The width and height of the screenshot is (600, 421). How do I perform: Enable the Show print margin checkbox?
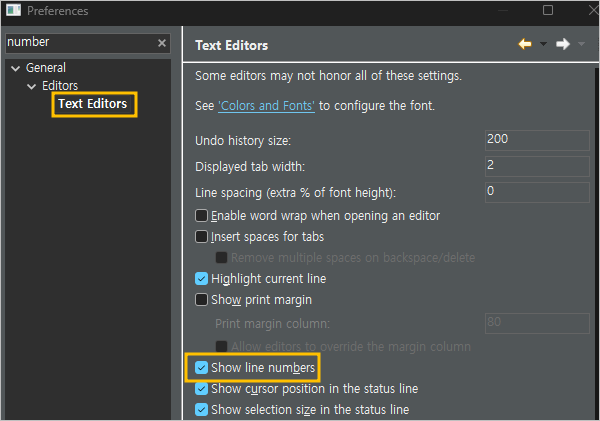click(x=202, y=299)
